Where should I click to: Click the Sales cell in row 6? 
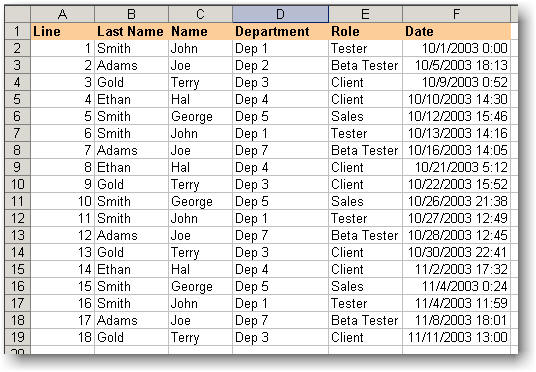pos(365,116)
